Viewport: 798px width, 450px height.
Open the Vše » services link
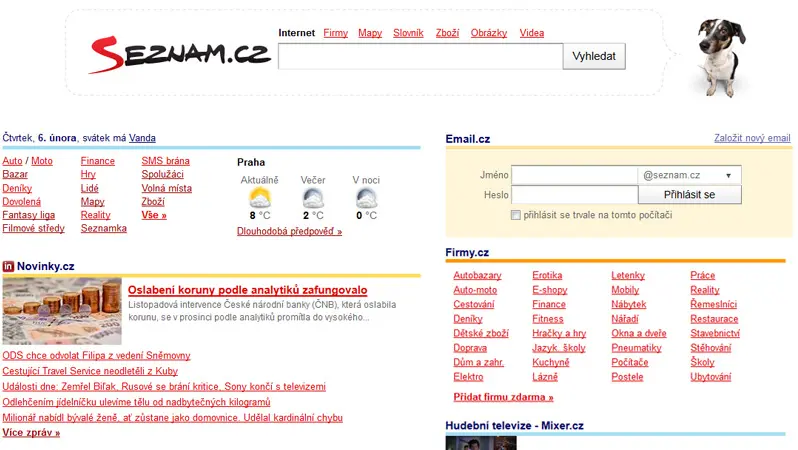pyautogui.click(x=154, y=215)
